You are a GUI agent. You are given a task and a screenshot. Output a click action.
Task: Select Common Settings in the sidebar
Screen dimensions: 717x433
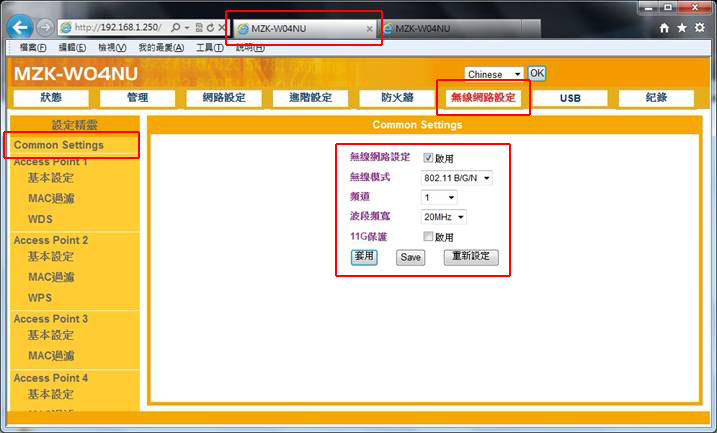[59, 145]
